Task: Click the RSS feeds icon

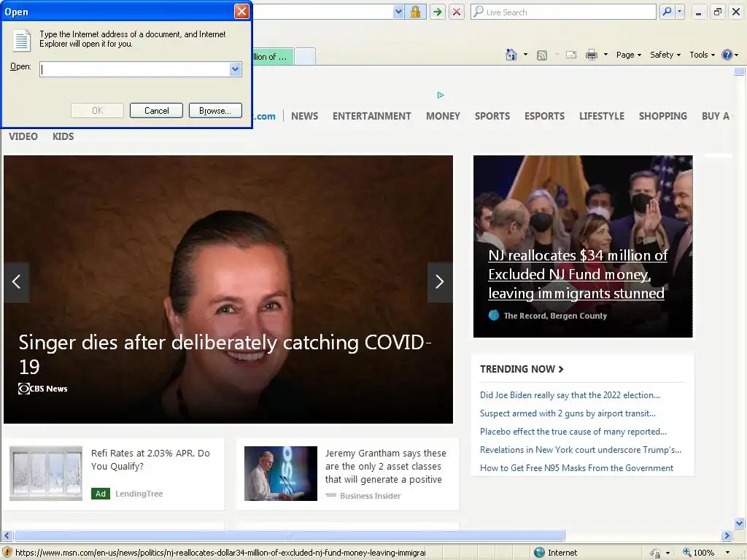Action: point(542,55)
